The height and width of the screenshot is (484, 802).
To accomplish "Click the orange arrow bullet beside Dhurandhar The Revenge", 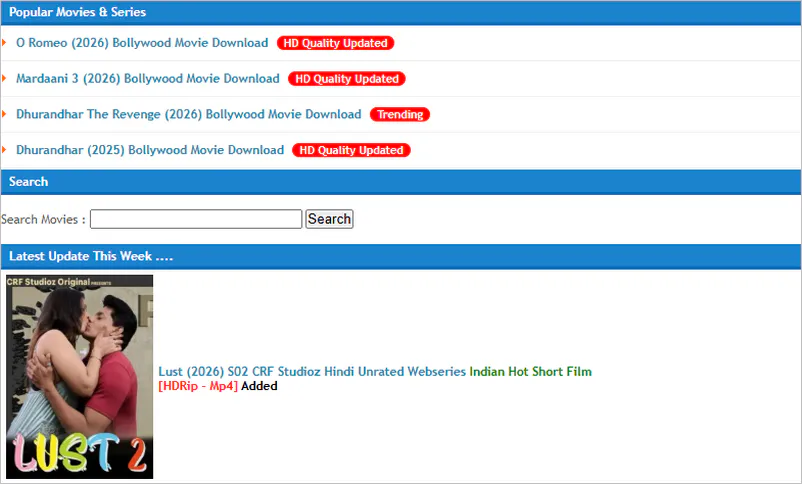I will pos(4,114).
